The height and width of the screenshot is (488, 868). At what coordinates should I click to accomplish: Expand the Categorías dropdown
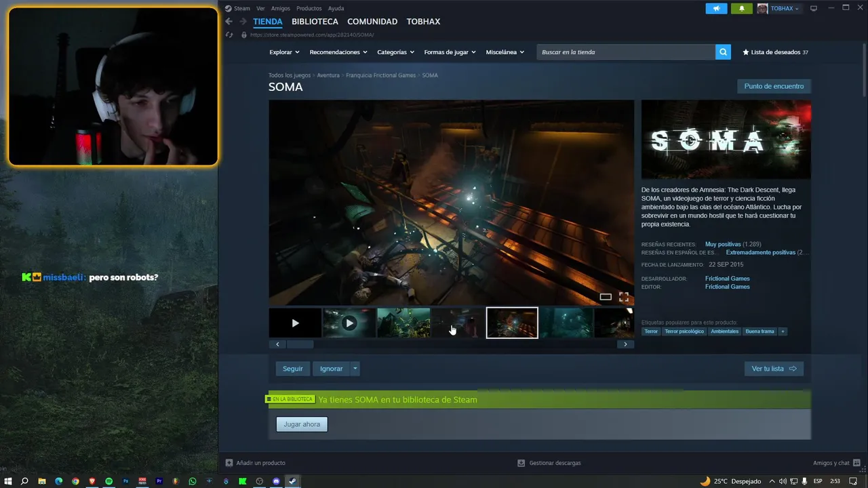tap(395, 52)
